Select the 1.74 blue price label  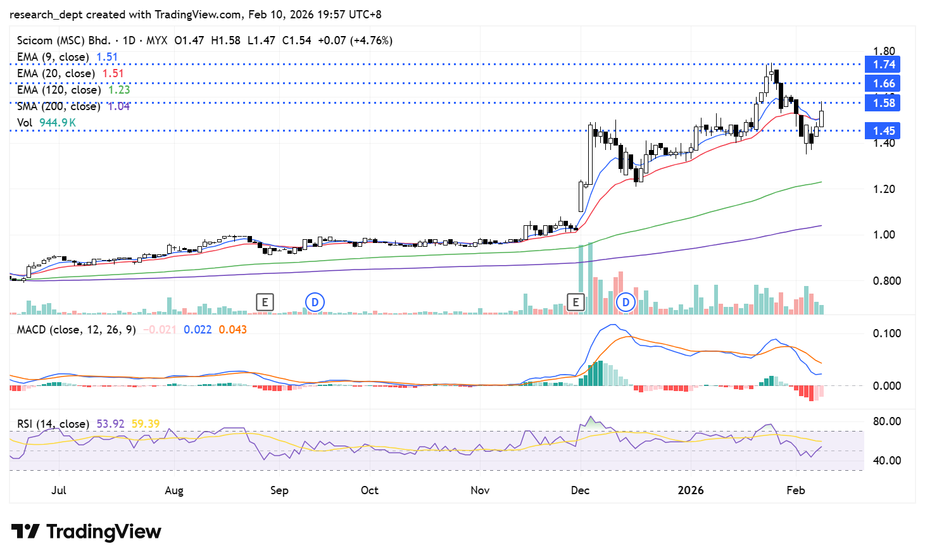(883, 65)
